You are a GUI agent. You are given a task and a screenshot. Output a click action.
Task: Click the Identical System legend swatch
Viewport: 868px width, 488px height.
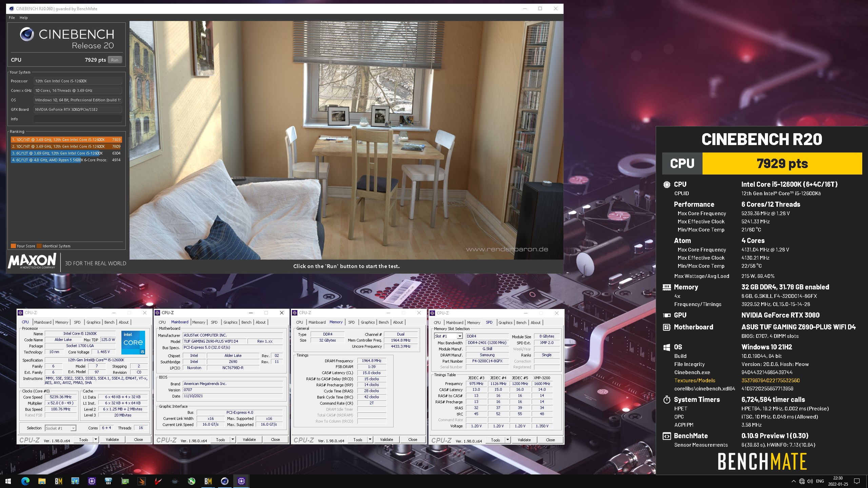39,246
